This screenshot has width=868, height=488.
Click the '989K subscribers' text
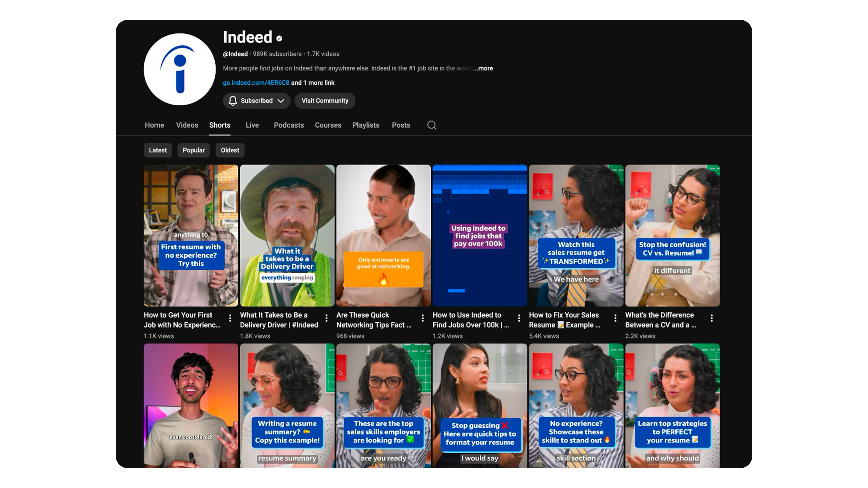[277, 54]
